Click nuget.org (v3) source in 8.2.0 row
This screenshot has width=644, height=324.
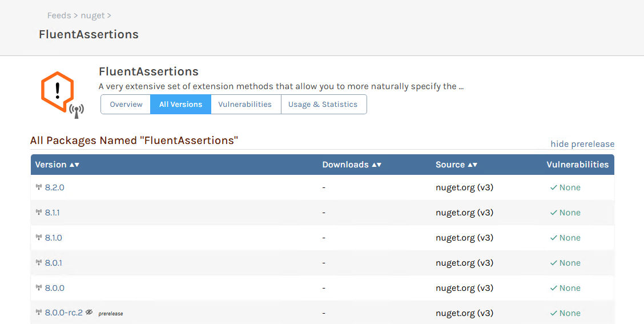tap(465, 187)
